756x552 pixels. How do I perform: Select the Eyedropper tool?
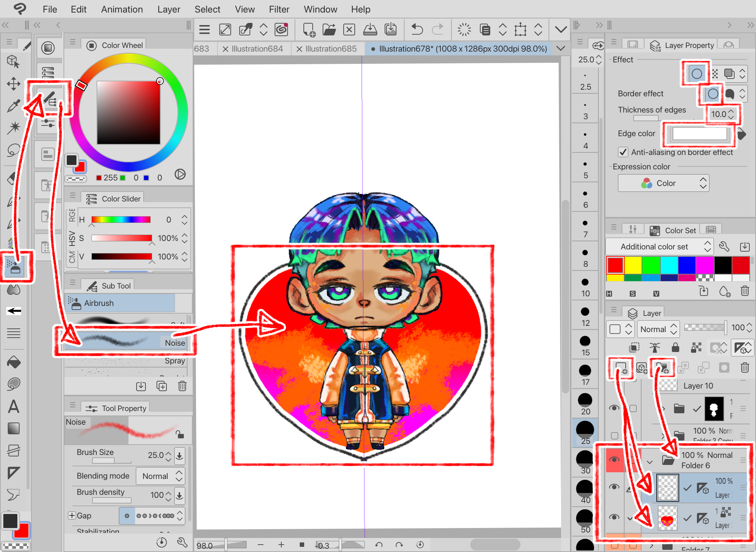tap(13, 106)
